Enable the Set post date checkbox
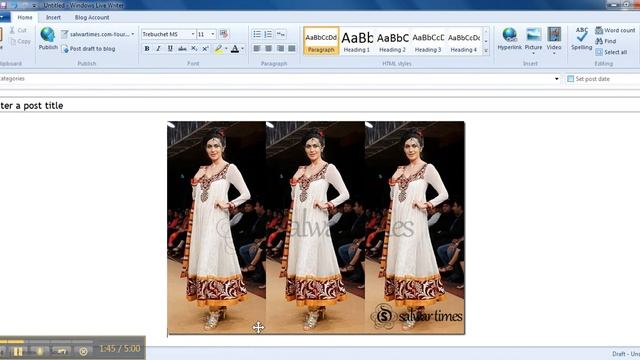 point(570,79)
